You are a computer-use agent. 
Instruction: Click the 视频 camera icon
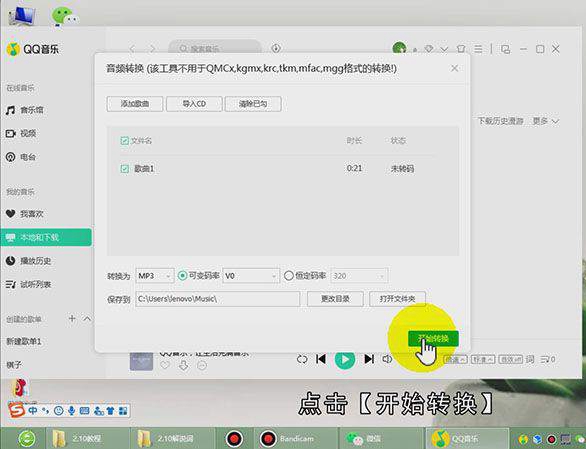pos(10,133)
